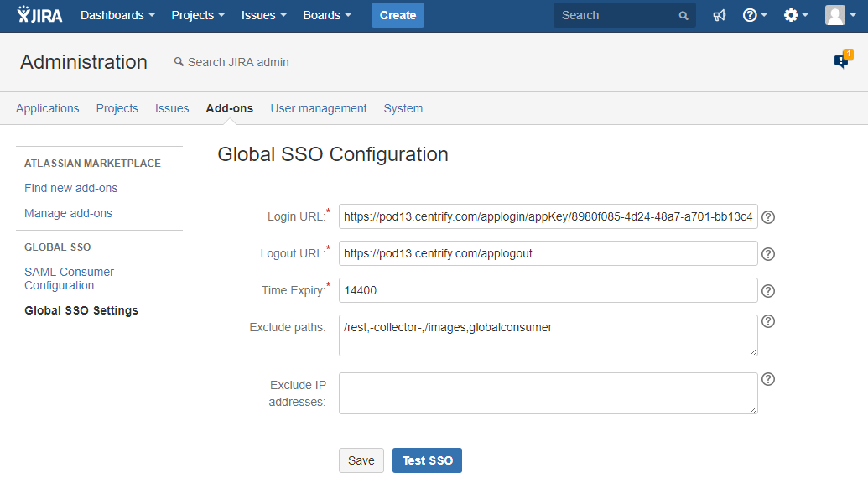Switch to the System tab
The height and width of the screenshot is (494, 868).
(x=403, y=108)
